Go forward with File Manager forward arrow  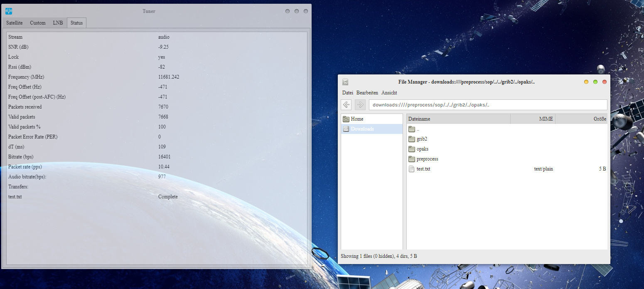(x=360, y=105)
